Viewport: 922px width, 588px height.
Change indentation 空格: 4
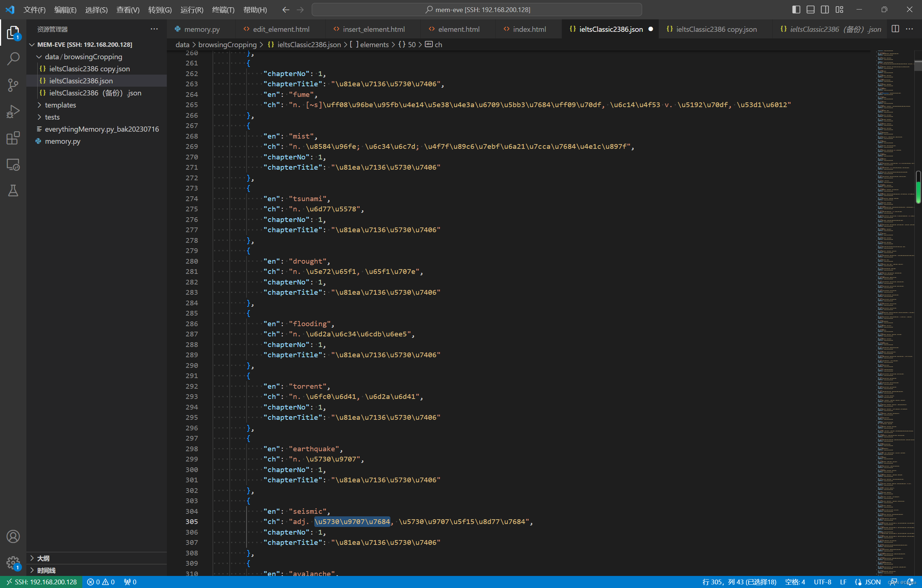pos(795,582)
